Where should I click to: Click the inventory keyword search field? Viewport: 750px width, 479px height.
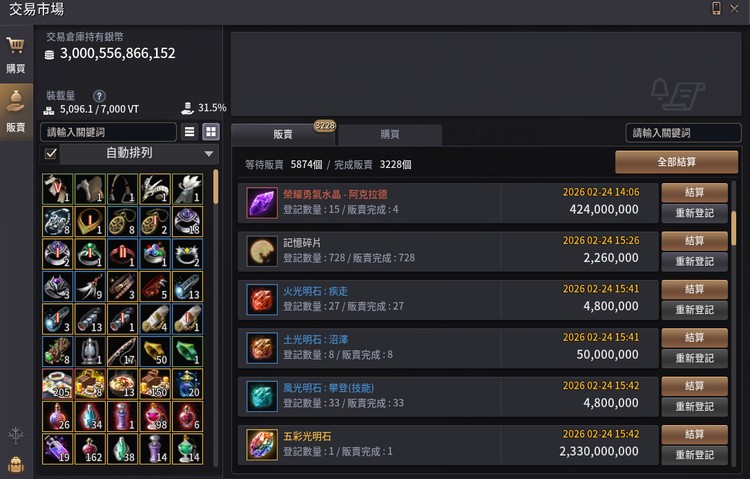coord(109,132)
